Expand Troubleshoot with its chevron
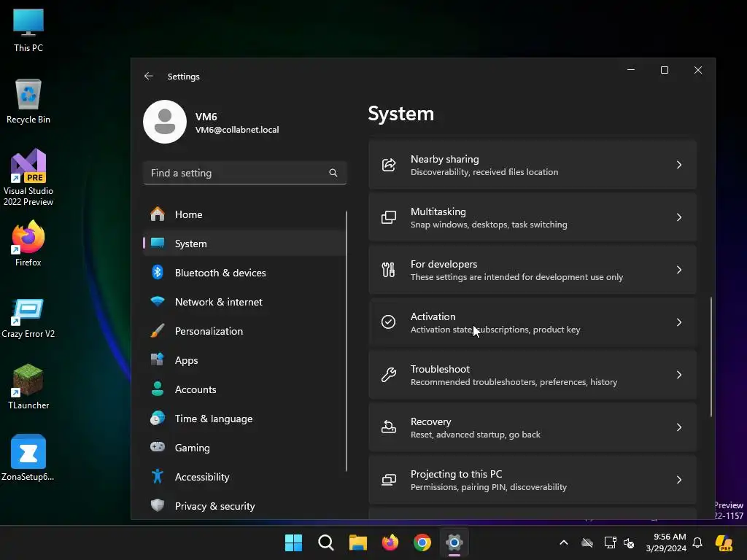The width and height of the screenshot is (747, 560). point(679,375)
